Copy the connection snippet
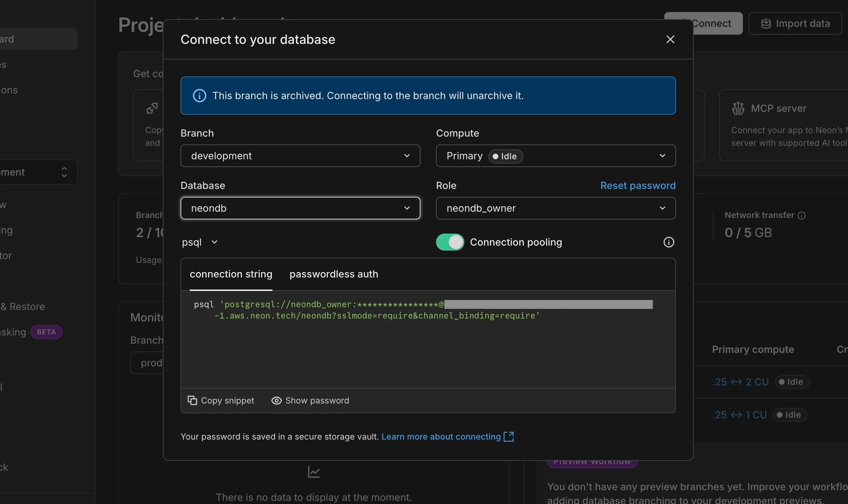Screen dimensions: 848x504 (221, 400)
